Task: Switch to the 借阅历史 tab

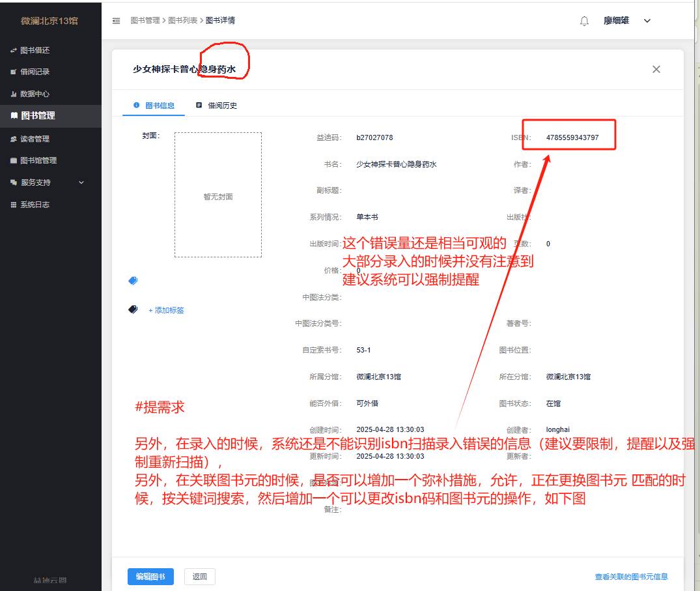Action: point(217,106)
